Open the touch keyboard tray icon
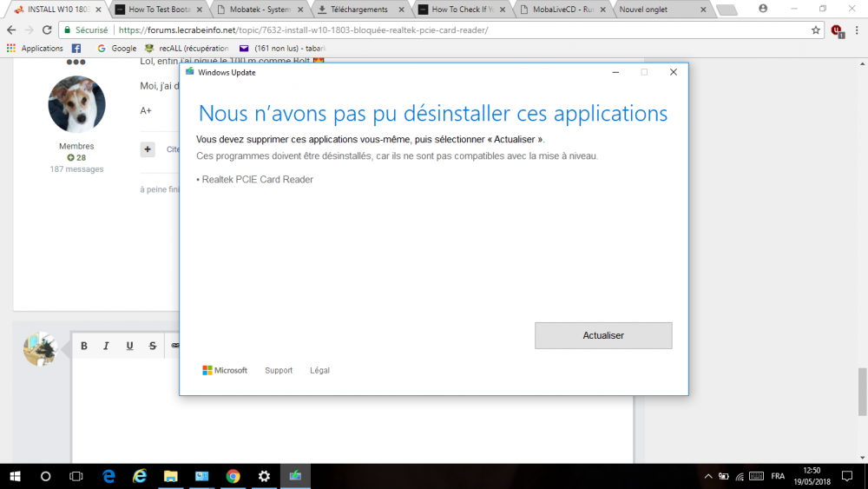 [x=757, y=476]
